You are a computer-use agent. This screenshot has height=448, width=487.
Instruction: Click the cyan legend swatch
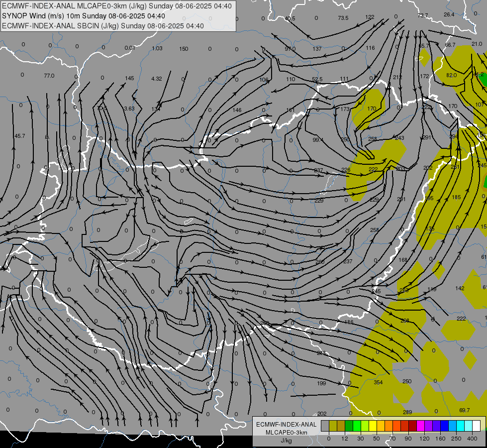pos(461,426)
